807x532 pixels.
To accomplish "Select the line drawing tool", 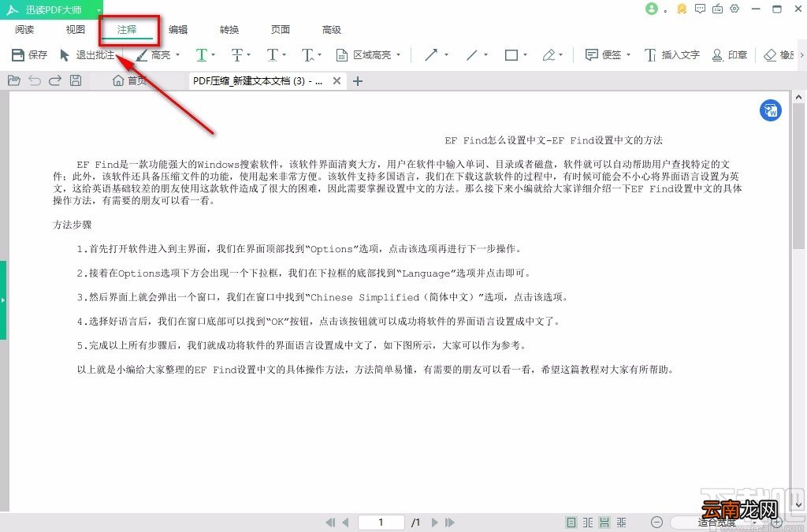I will click(471, 54).
